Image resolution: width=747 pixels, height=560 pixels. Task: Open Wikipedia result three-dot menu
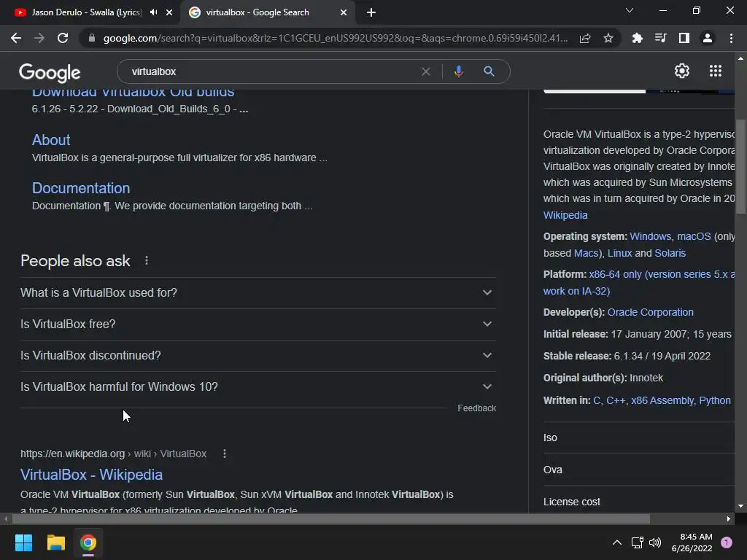[x=225, y=454]
